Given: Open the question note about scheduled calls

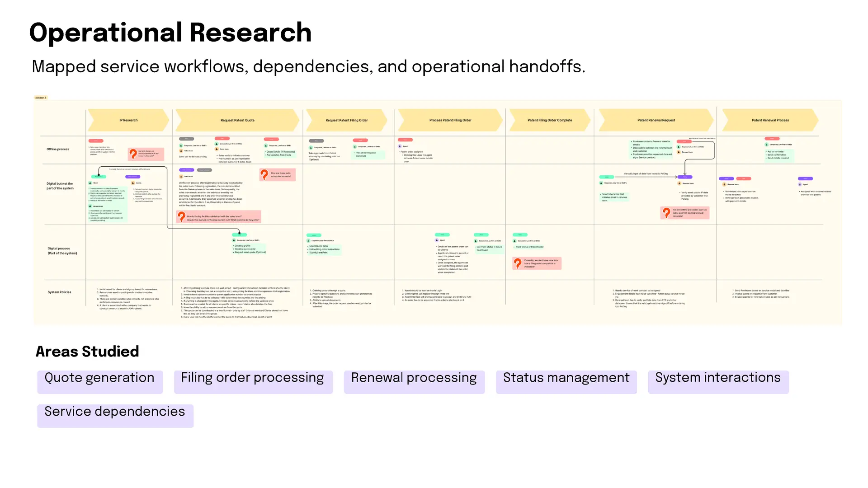Looking at the screenshot, I should coord(278,174).
